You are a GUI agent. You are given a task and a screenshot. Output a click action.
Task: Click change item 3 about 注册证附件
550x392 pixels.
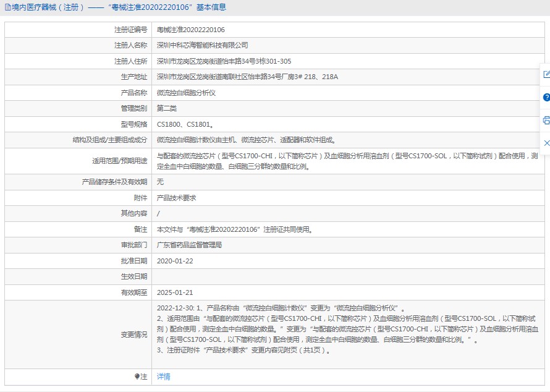point(243,350)
